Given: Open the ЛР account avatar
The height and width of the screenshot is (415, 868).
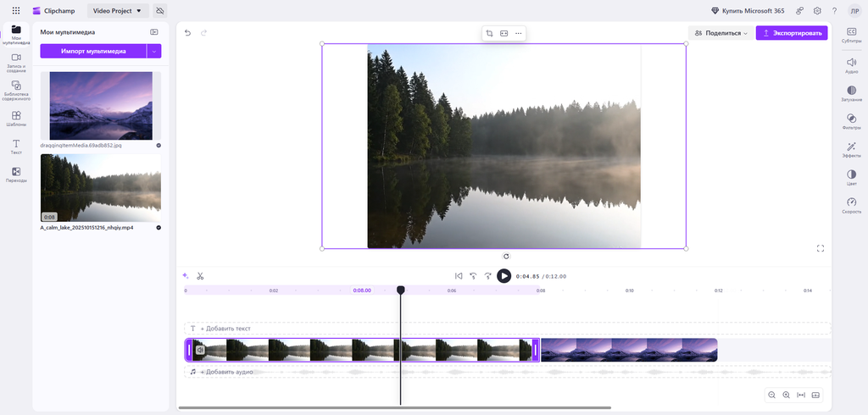Looking at the screenshot, I should 854,10.
